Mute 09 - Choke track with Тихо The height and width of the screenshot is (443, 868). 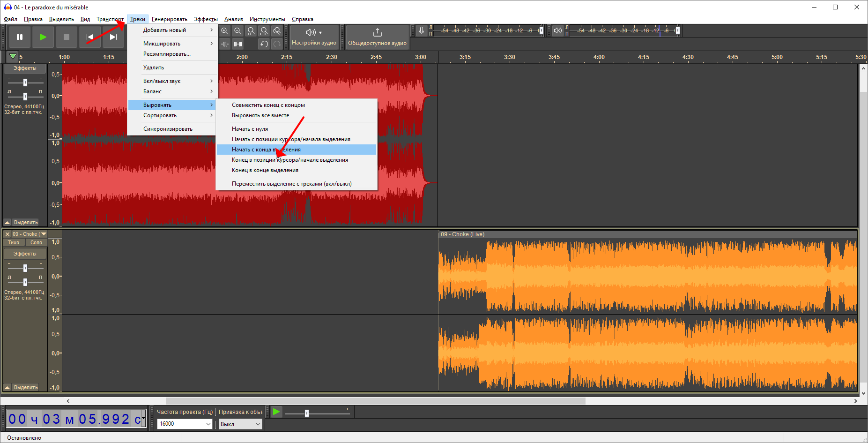(14, 242)
